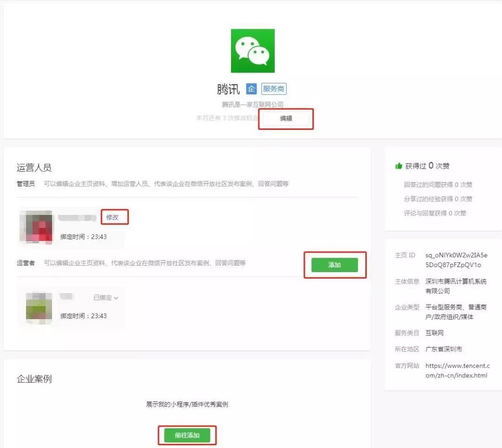Click the 管理员 label
Screen dimensions: 502x448
pos(26,184)
